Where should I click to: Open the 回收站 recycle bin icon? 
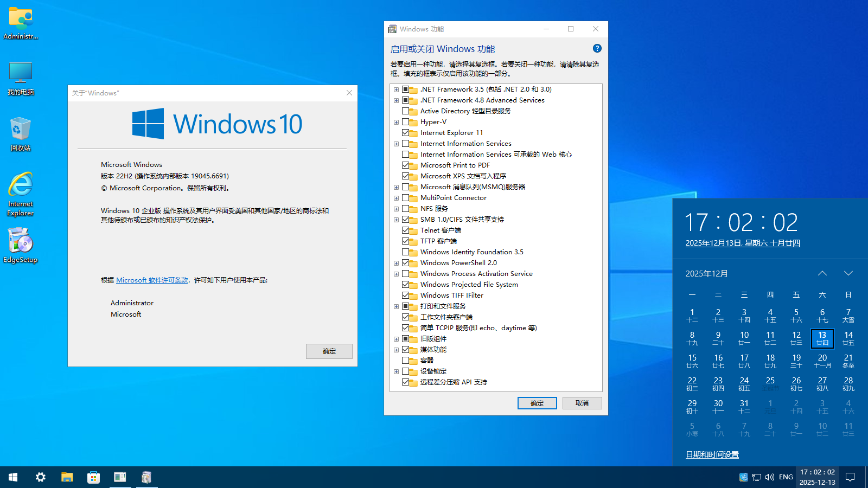tap(21, 134)
